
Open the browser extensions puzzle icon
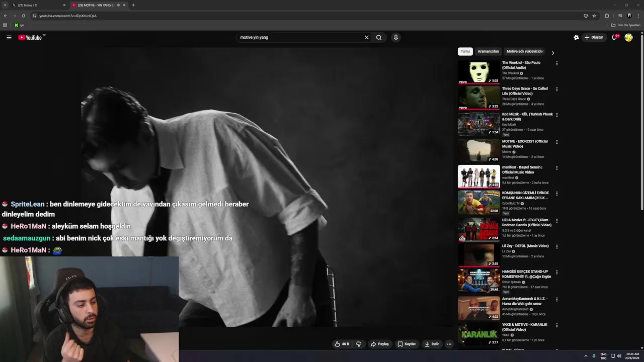point(607,16)
